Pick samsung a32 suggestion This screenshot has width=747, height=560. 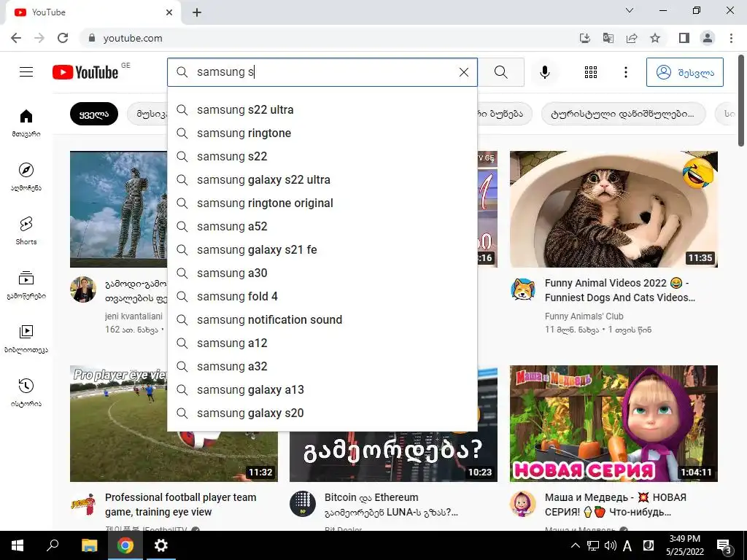(322, 366)
